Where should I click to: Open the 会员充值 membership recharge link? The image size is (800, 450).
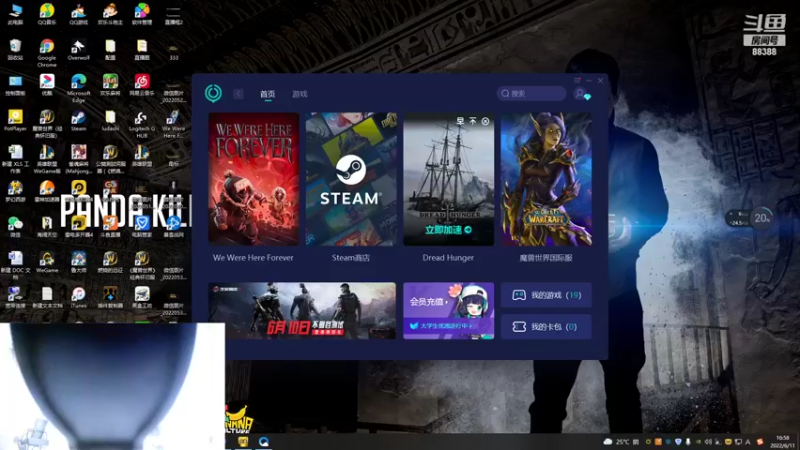click(429, 302)
